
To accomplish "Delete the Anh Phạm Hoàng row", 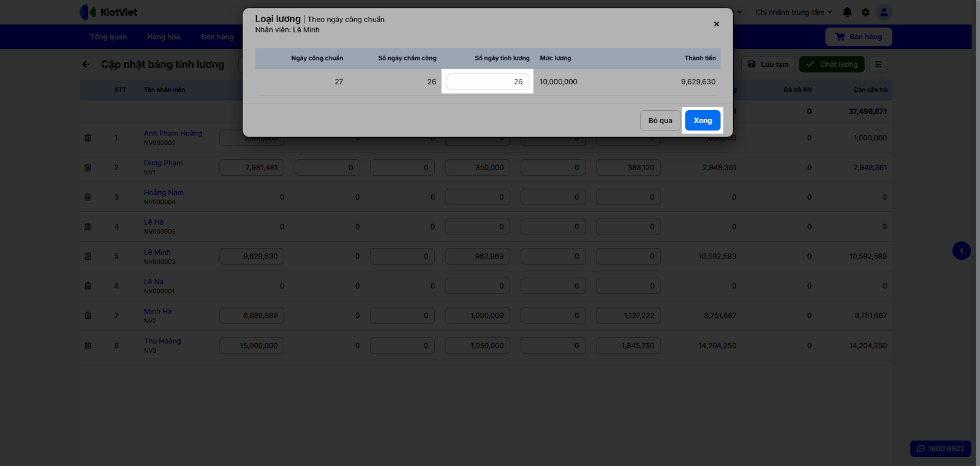I will (88, 138).
